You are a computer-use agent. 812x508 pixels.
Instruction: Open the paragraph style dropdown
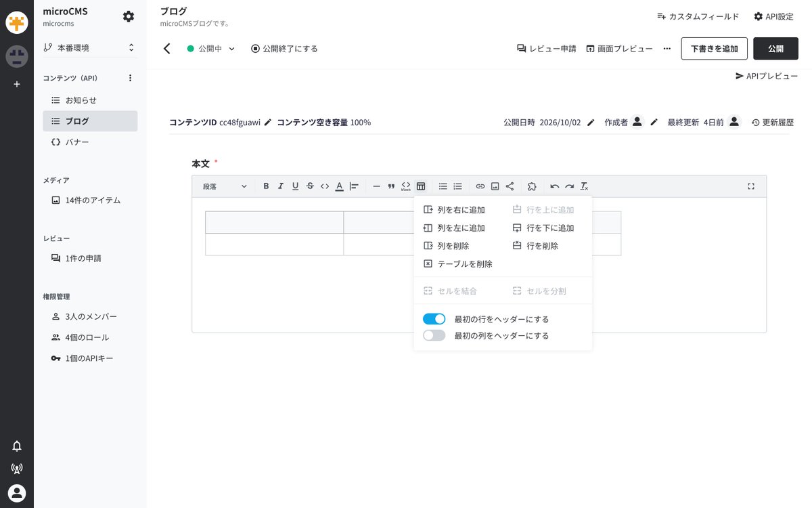(225, 186)
